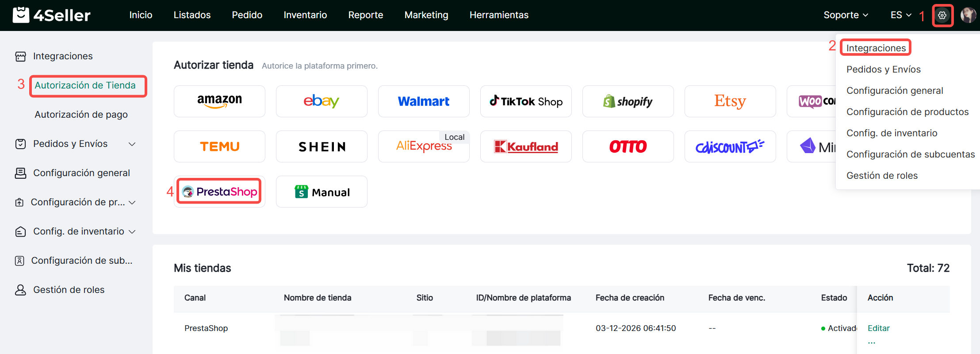Image resolution: width=980 pixels, height=354 pixels.
Task: Open Autorización de pago in sidebar
Action: (x=81, y=115)
